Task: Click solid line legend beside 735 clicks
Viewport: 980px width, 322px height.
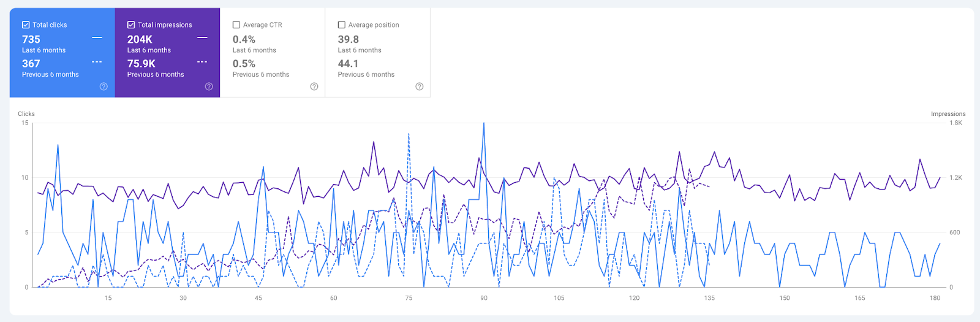Action: click(x=97, y=38)
